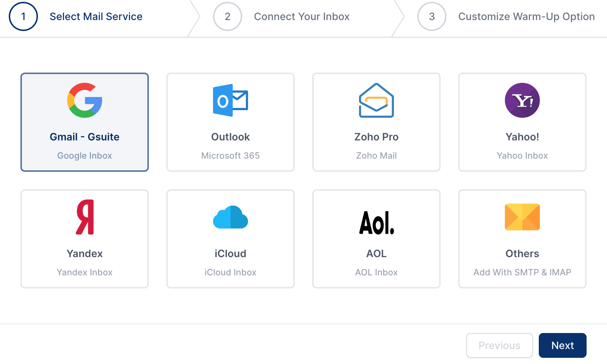Choose the Zoho Pro envelope icon

(x=376, y=100)
